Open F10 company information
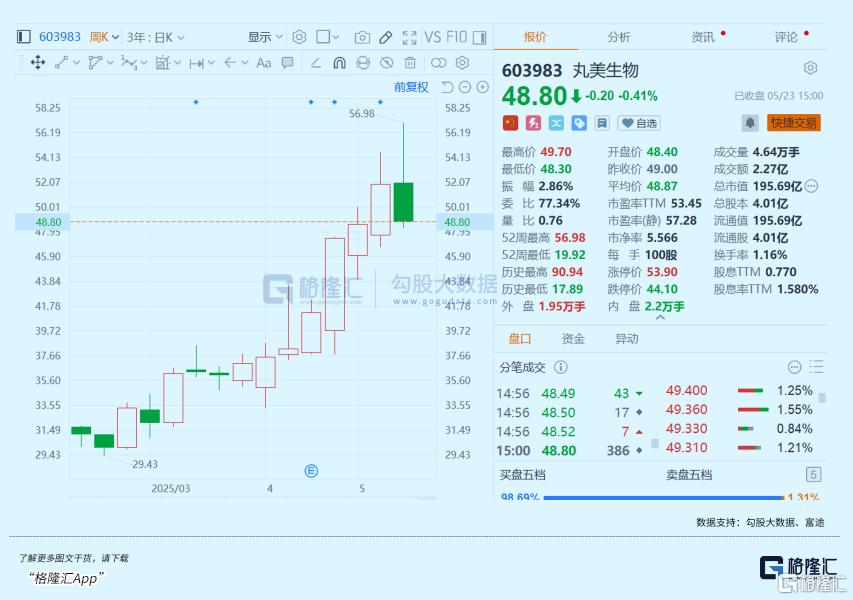 tap(456, 37)
